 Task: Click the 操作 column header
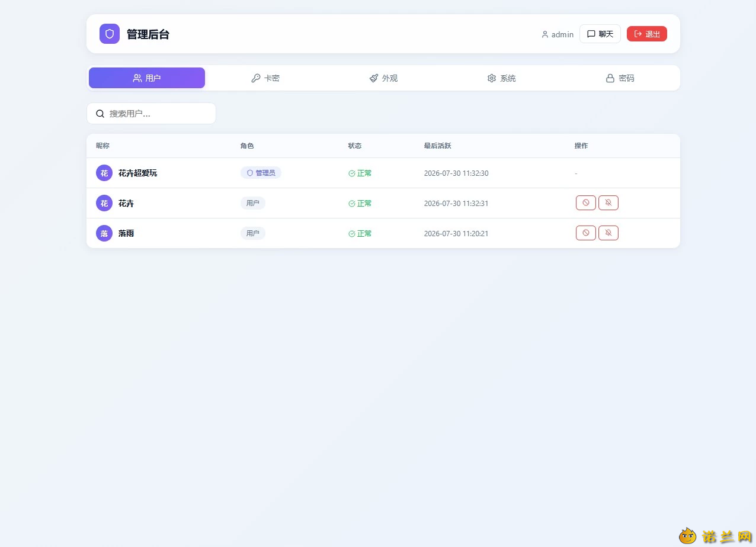pyautogui.click(x=581, y=146)
